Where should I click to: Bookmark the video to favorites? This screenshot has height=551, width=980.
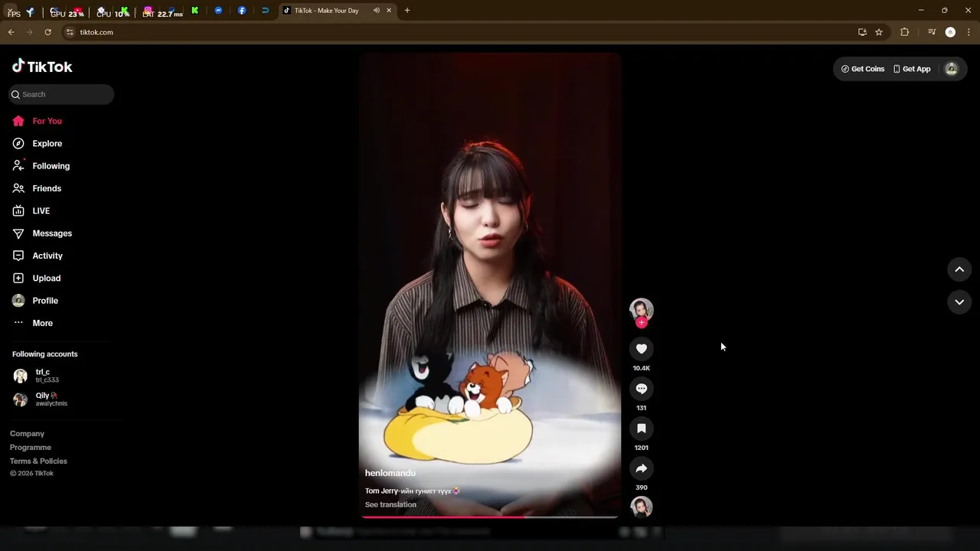click(642, 429)
